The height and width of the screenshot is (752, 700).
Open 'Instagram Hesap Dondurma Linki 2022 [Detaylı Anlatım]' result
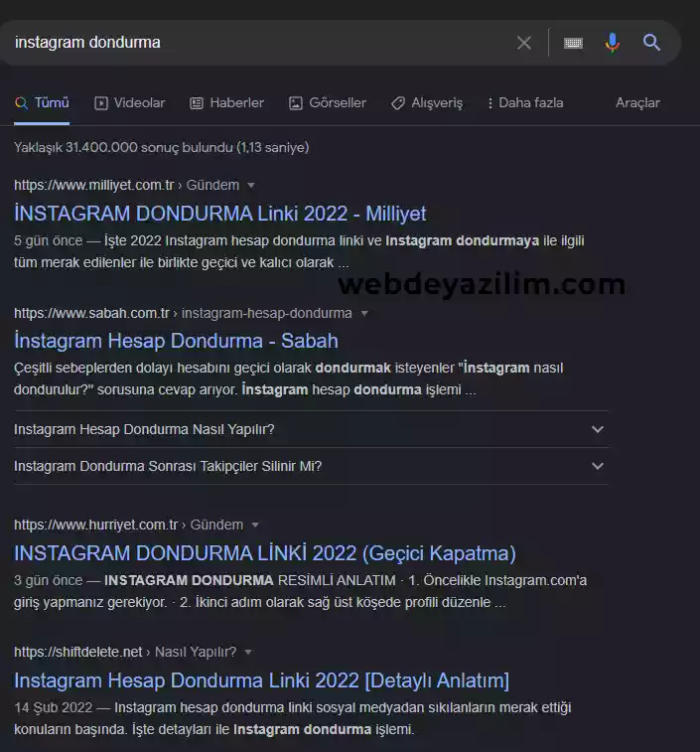[261, 680]
